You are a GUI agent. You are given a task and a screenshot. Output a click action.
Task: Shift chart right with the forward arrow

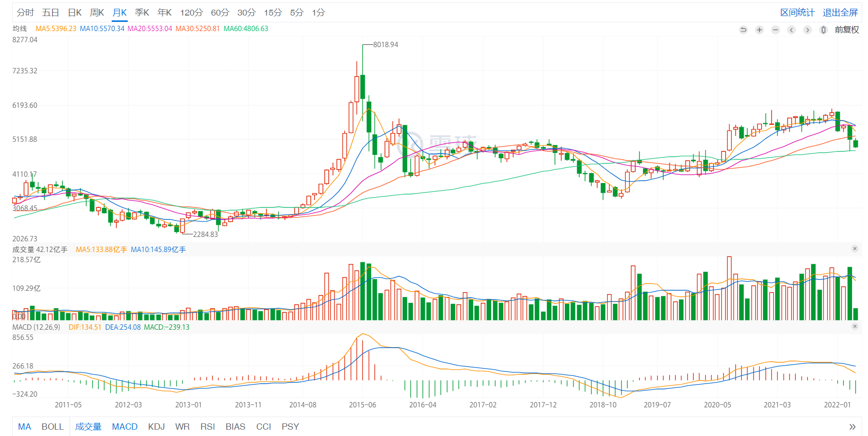click(x=807, y=30)
